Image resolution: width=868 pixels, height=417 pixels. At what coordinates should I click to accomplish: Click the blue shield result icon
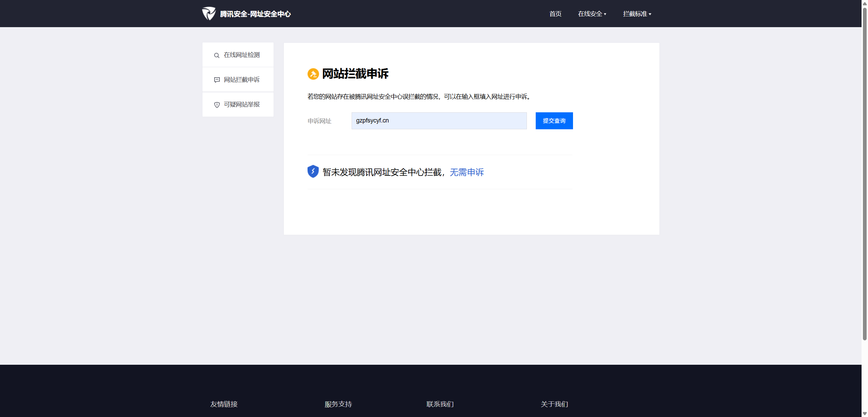coord(313,171)
